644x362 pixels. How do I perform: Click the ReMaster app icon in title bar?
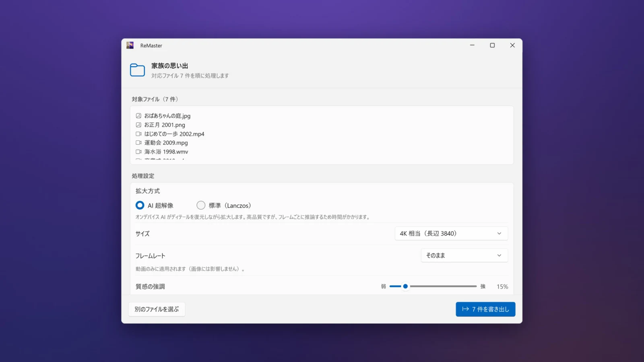130,45
